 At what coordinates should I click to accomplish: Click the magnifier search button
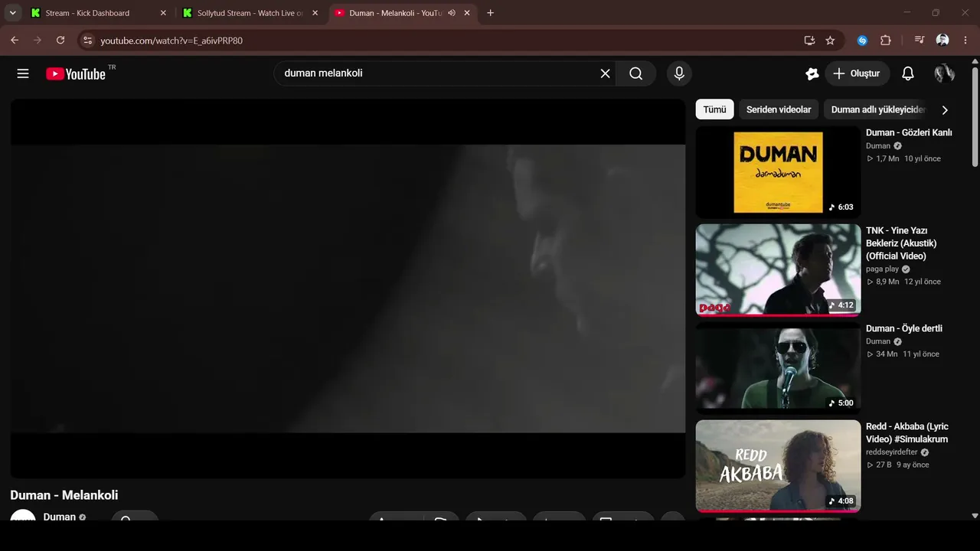(x=636, y=73)
